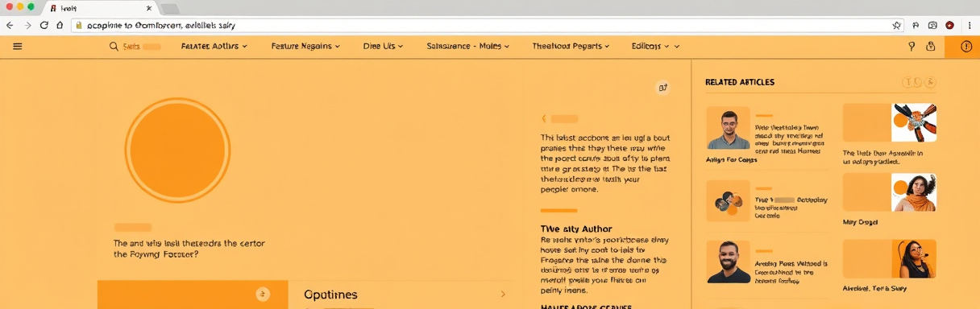Click the "May Dragel" article caption

860,222
